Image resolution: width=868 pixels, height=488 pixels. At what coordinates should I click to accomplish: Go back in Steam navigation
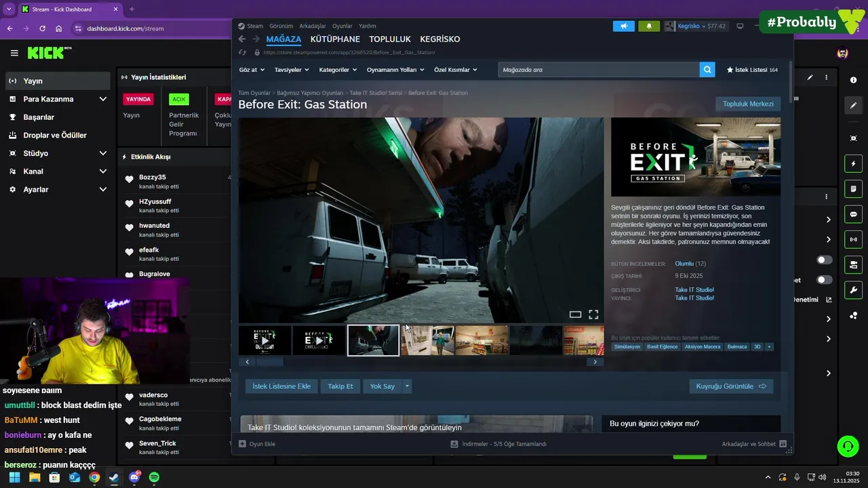[242, 39]
